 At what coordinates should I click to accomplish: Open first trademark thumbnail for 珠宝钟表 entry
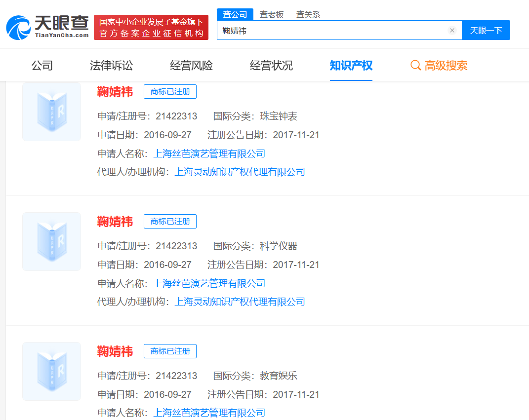tap(51, 112)
